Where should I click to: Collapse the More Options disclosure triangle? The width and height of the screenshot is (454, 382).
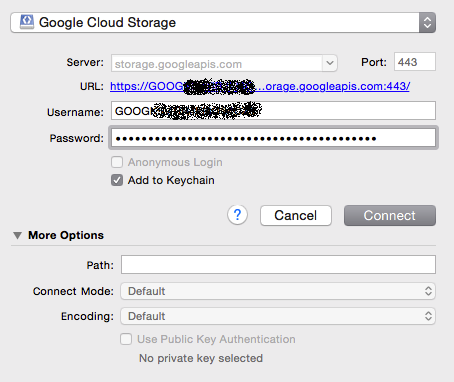point(18,236)
